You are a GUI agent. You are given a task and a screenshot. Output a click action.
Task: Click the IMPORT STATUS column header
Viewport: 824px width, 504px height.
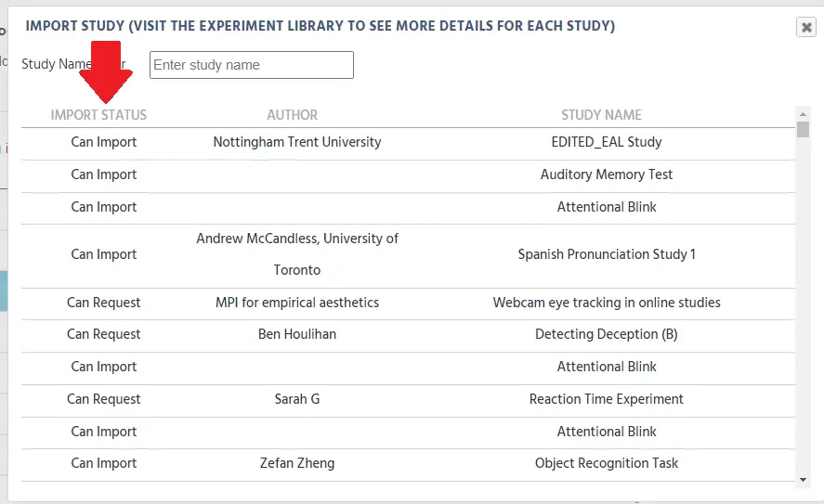tap(98, 115)
